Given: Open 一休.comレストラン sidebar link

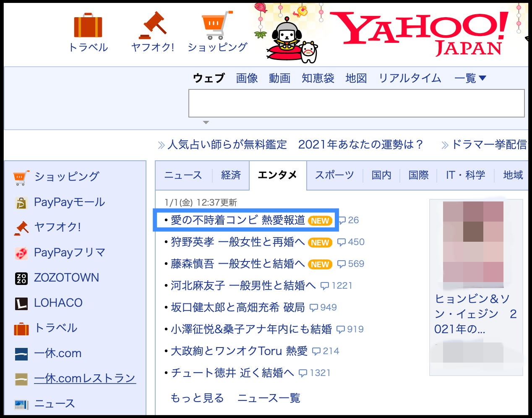Looking at the screenshot, I should point(85,379).
